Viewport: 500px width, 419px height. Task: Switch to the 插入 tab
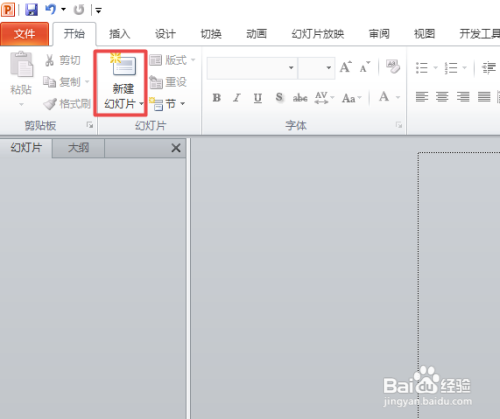(x=120, y=34)
